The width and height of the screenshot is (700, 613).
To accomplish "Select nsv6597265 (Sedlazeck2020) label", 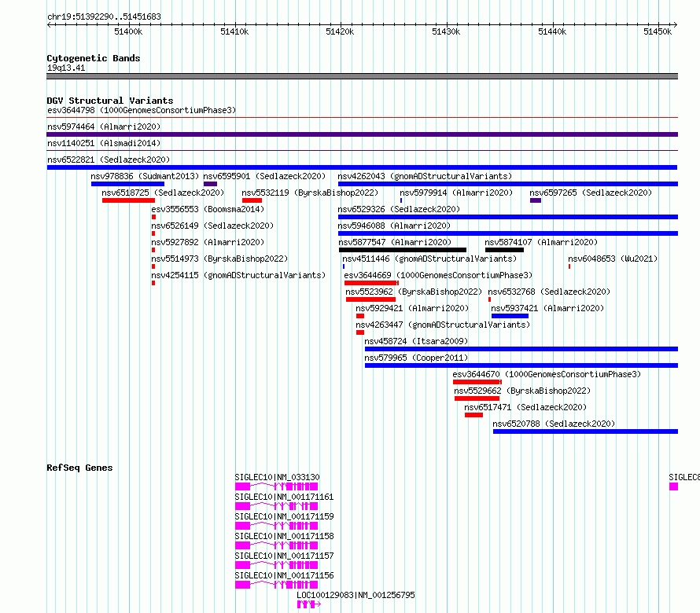I will pos(591,193).
